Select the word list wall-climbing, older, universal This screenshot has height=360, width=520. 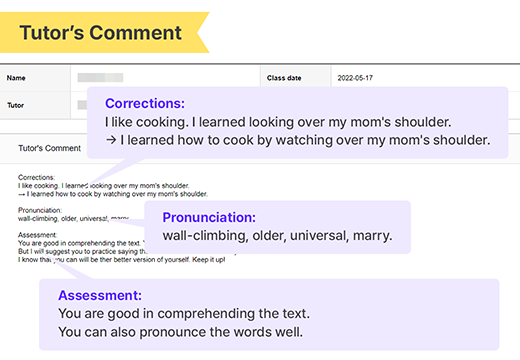(x=277, y=236)
